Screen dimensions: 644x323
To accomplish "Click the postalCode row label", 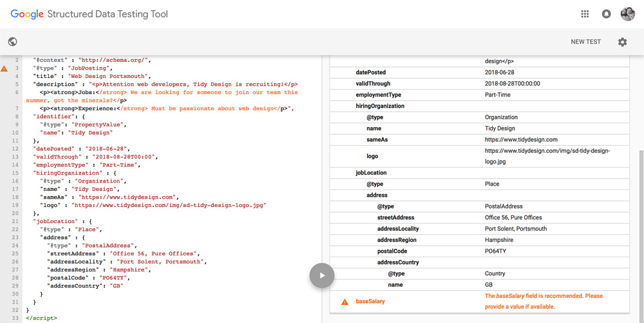I will click(x=392, y=251).
